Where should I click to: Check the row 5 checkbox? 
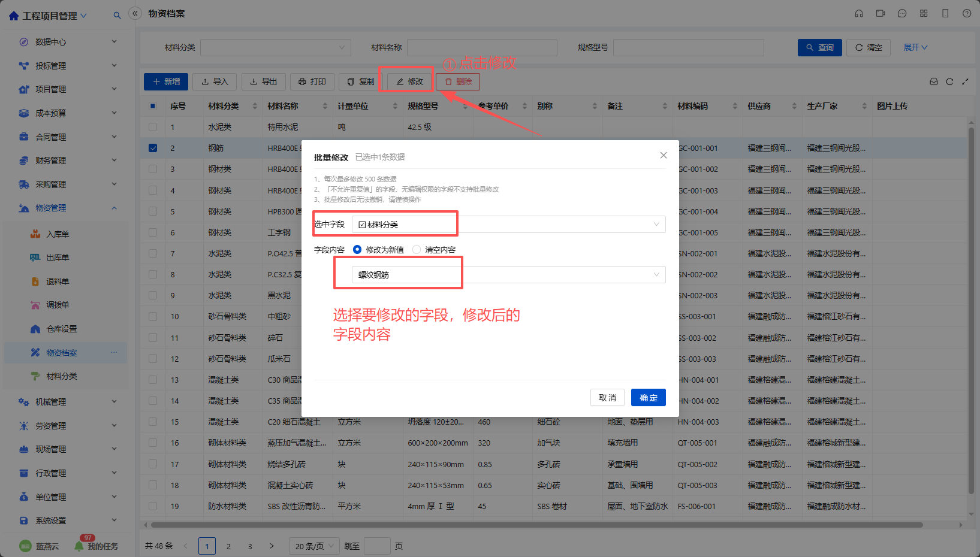[x=153, y=211]
